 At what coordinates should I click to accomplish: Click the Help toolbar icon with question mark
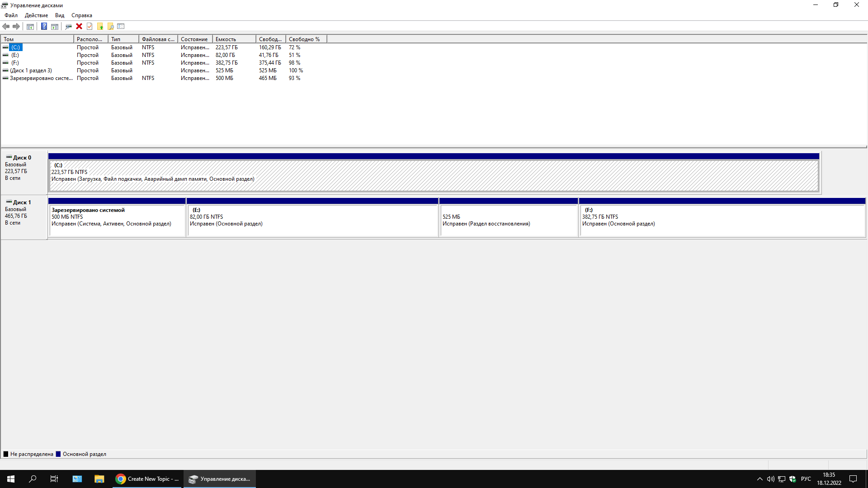pyautogui.click(x=44, y=26)
